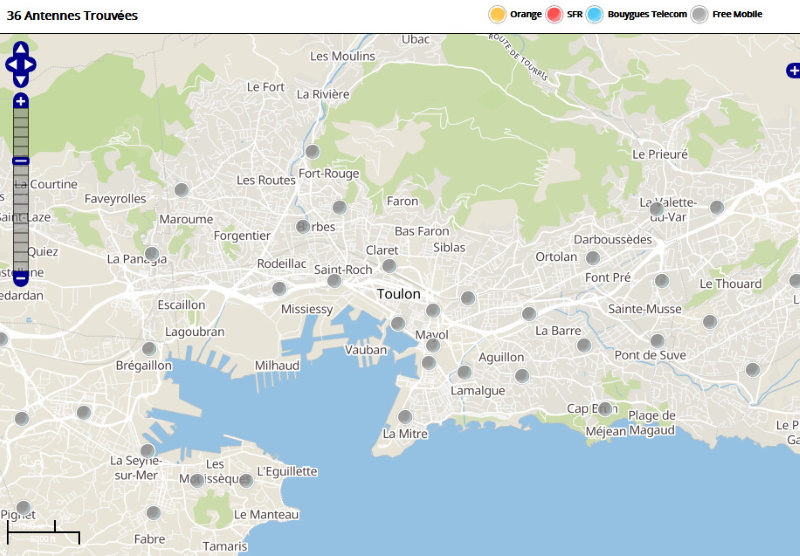Select the antenna marker at La Mitre
Viewport: 800px width, 556px height.
405,417
